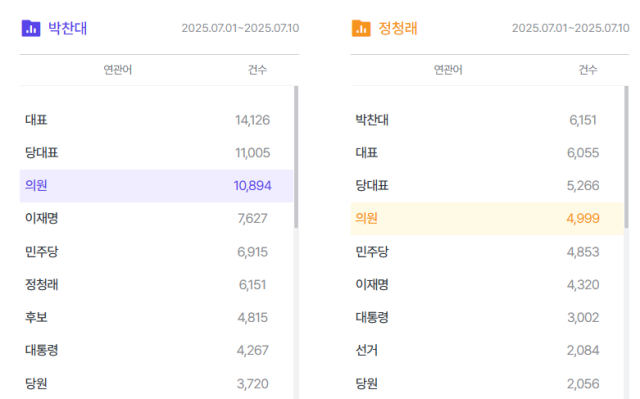The height and width of the screenshot is (399, 640).
Task: Select the 후보 row in 박찬대 table
Action: (156, 317)
